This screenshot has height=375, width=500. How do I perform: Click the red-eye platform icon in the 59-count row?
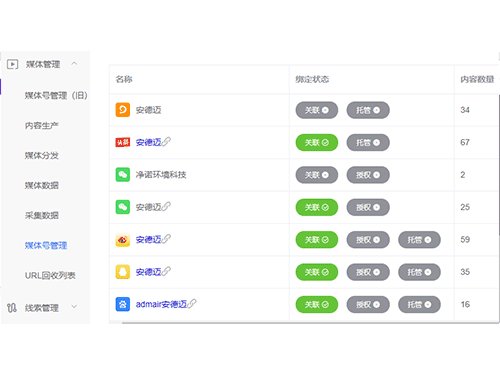[x=123, y=240]
